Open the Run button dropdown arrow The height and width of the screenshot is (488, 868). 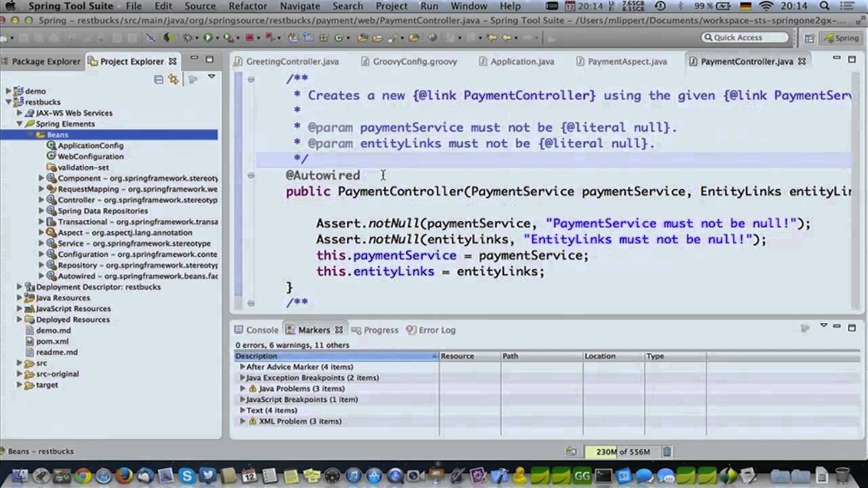217,38
